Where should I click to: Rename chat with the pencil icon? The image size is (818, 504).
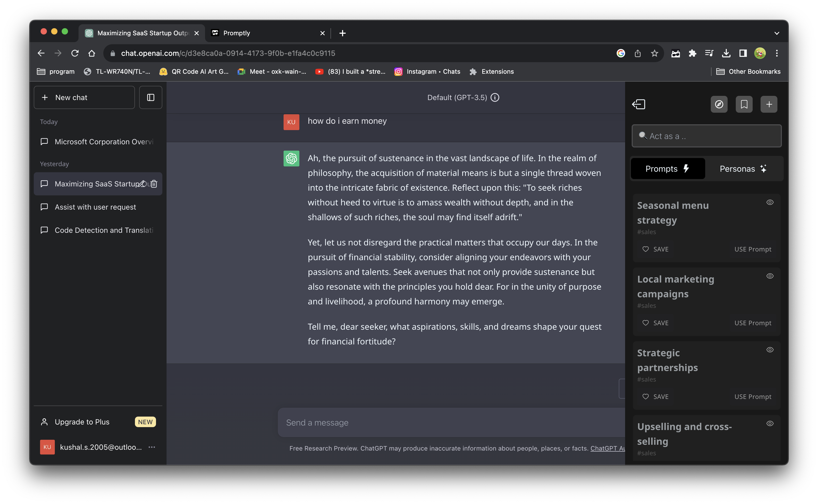pyautogui.click(x=142, y=184)
